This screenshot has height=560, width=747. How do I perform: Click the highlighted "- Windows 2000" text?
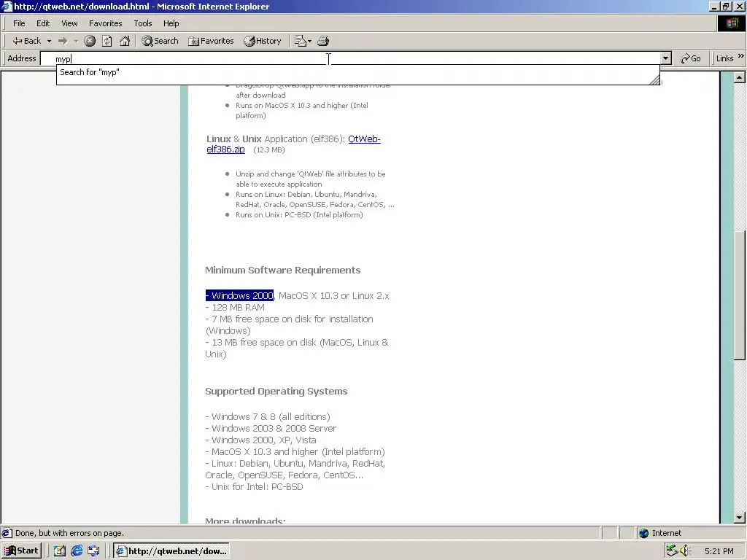[239, 296]
